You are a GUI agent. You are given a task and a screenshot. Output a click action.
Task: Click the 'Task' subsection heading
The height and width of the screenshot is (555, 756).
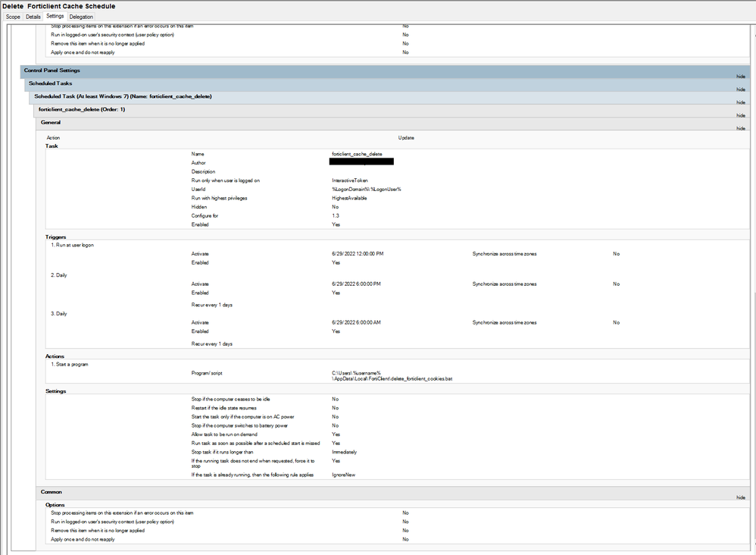point(52,146)
